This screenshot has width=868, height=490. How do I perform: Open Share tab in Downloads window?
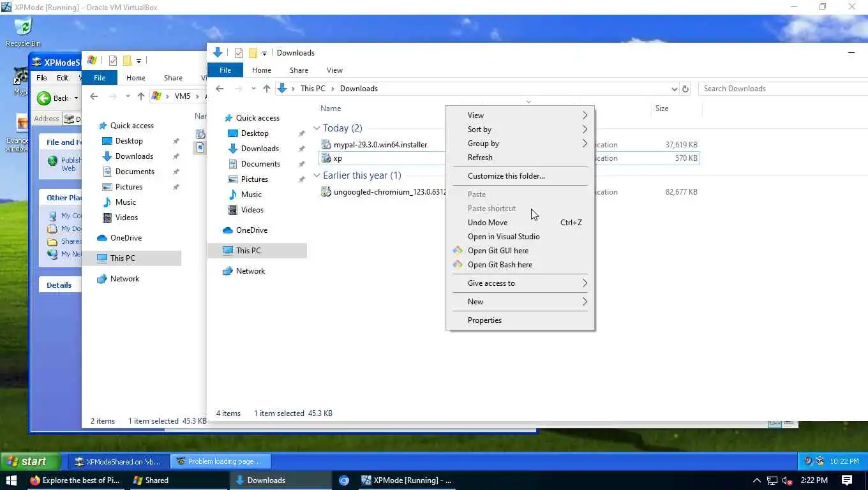coord(299,70)
